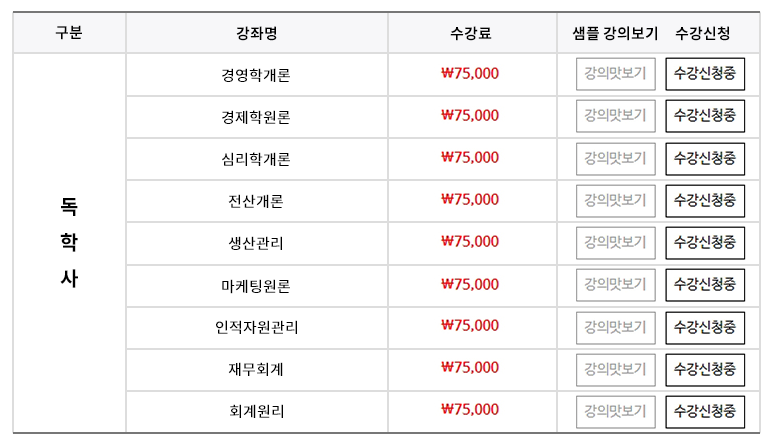Click the 경영학개론 course name

coord(256,75)
